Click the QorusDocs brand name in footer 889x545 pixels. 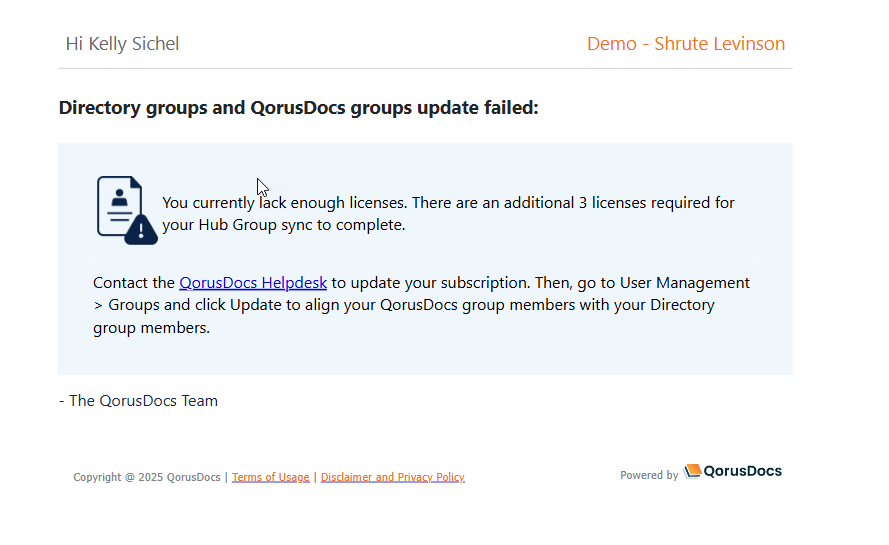(743, 471)
